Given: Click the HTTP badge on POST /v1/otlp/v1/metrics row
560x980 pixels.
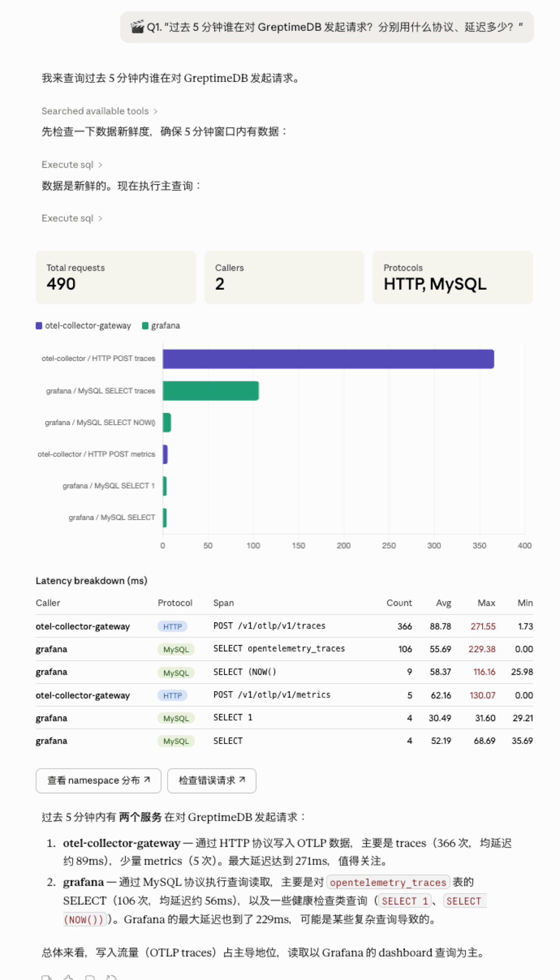Looking at the screenshot, I should click(x=173, y=696).
